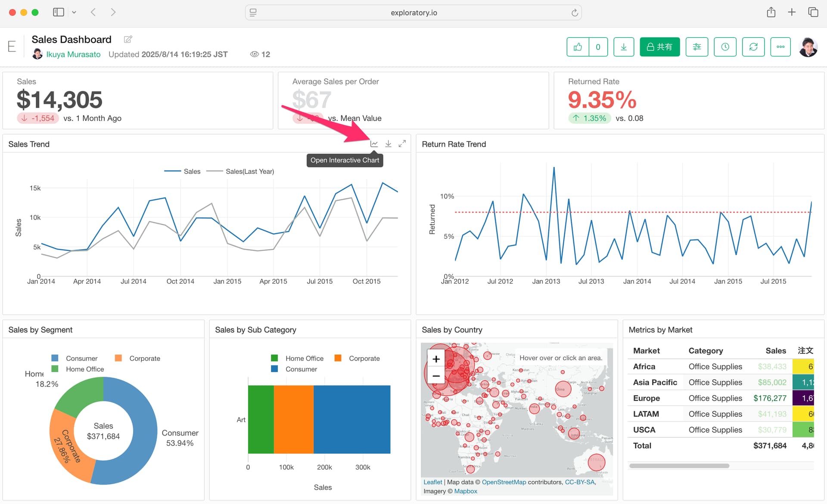This screenshot has height=504, width=827.
Task: Open the parameter sliders settings button
Action: pyautogui.click(x=696, y=47)
